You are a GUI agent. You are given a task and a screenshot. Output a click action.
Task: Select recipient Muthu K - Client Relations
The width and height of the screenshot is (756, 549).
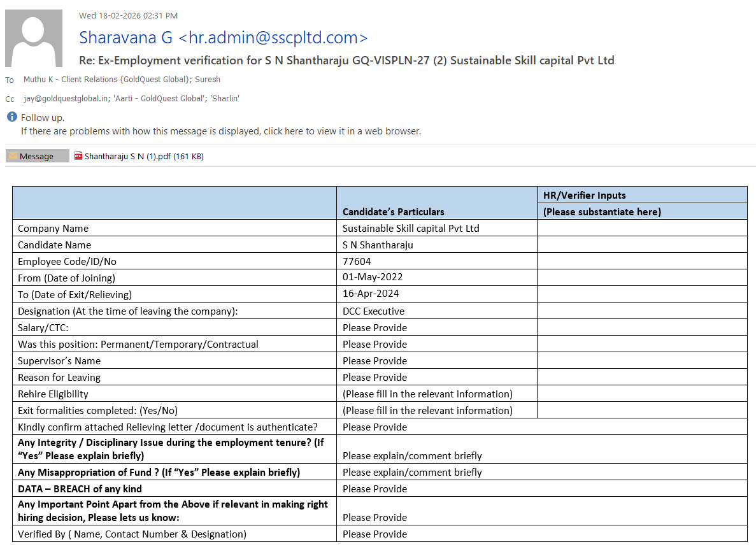click(107, 80)
